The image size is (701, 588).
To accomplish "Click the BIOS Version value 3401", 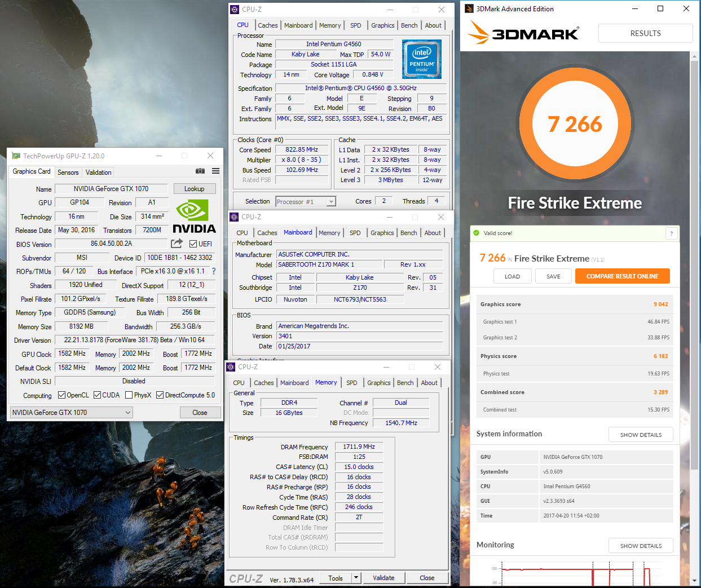I will coord(359,336).
